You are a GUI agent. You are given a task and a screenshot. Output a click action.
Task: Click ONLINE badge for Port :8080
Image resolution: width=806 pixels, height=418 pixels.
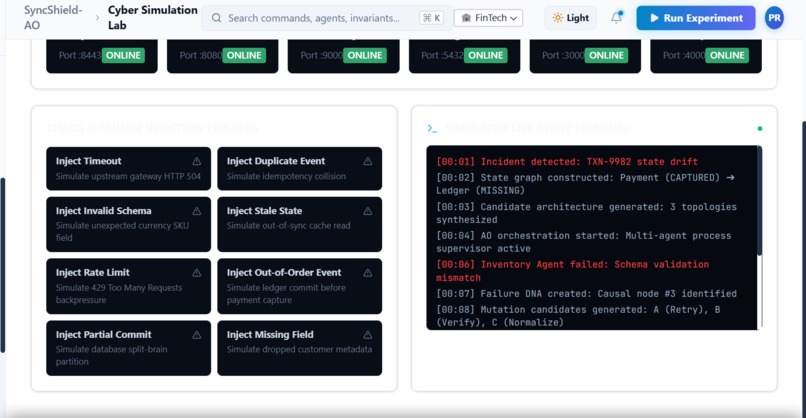coord(244,56)
